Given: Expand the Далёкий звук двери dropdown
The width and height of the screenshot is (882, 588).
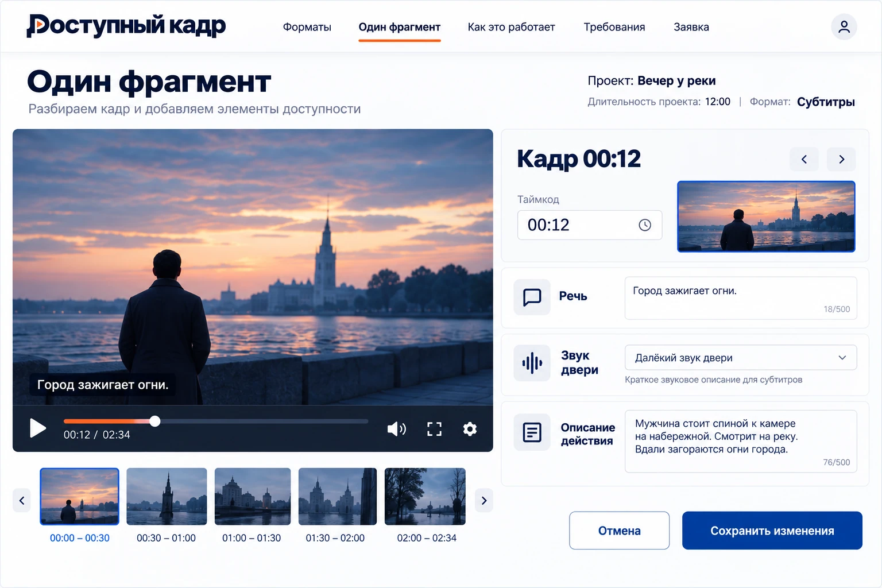Looking at the screenshot, I should tap(741, 358).
